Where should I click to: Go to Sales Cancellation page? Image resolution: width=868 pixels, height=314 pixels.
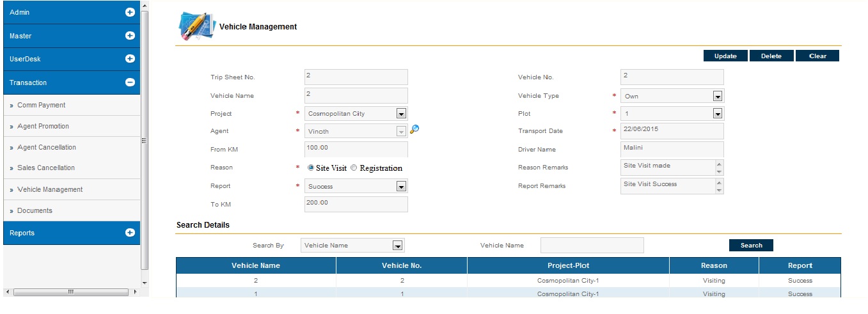(x=46, y=168)
